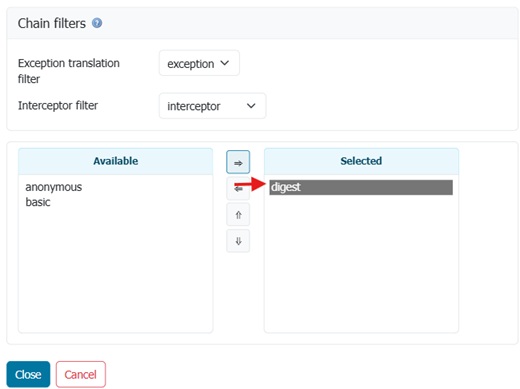Click the move-left arrow button
The height and width of the screenshot is (389, 520).
(x=238, y=189)
